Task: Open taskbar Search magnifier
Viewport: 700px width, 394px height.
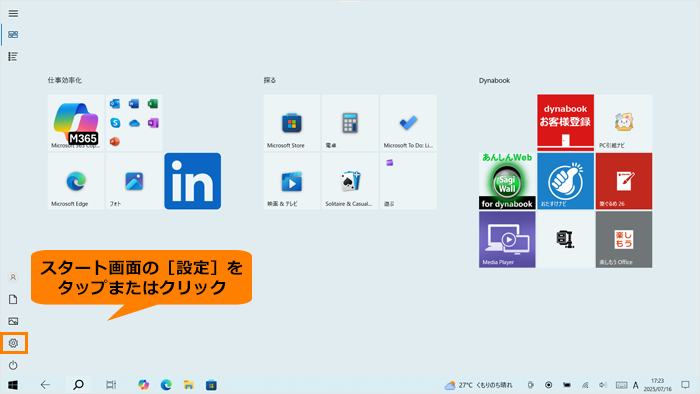Action: point(78,385)
